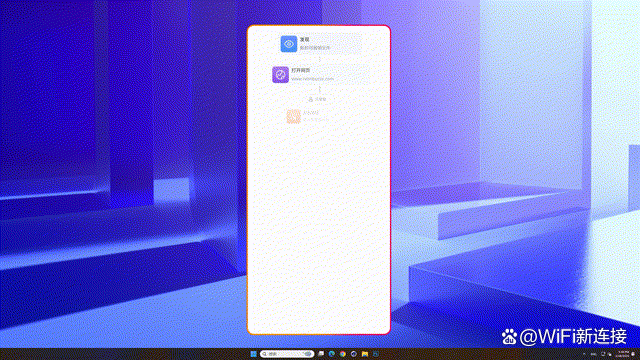Viewport: 640px width, 360px height.
Task: Click the blue eye Discover icon
Action: (x=289, y=44)
